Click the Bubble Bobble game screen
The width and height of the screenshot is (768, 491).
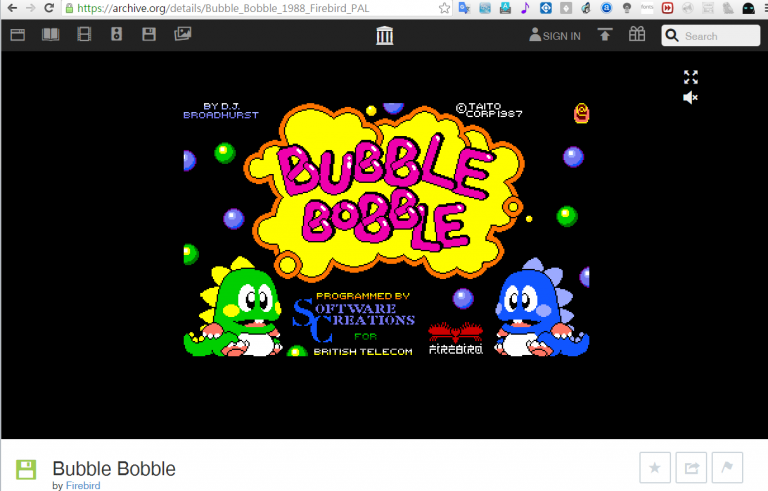[386, 229]
